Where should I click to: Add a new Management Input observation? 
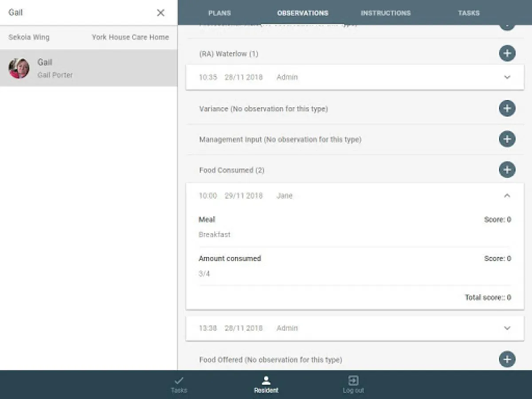tap(507, 139)
